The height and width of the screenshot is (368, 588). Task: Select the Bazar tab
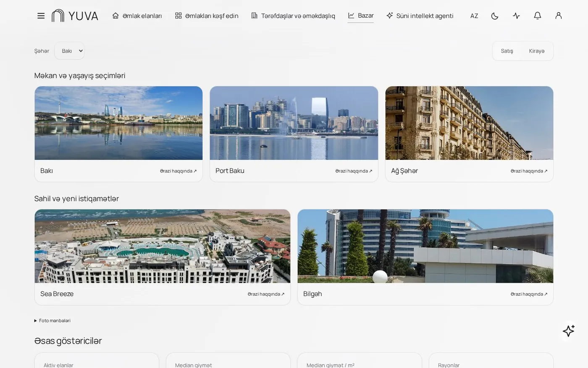tap(360, 16)
